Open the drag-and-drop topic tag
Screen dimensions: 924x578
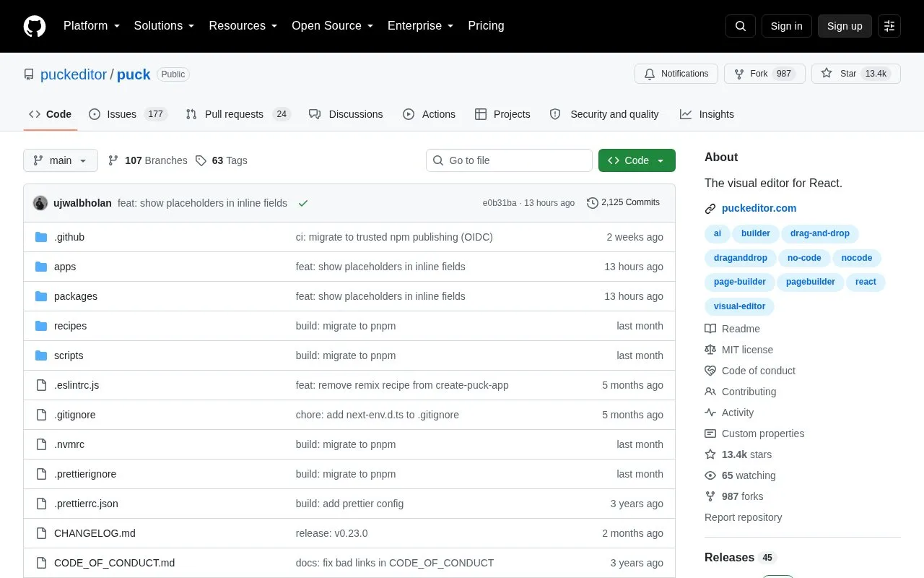(819, 233)
